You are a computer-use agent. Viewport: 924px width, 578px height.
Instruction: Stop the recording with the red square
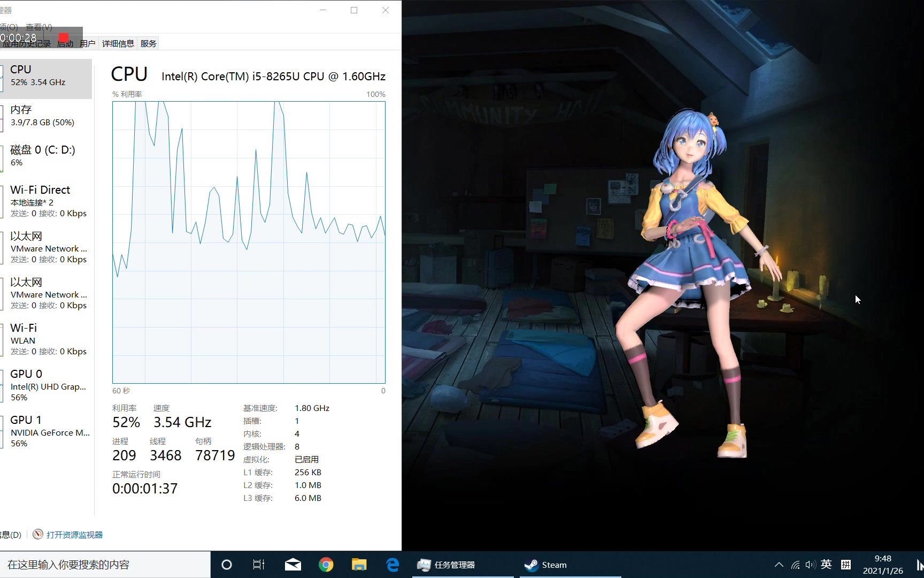(64, 37)
